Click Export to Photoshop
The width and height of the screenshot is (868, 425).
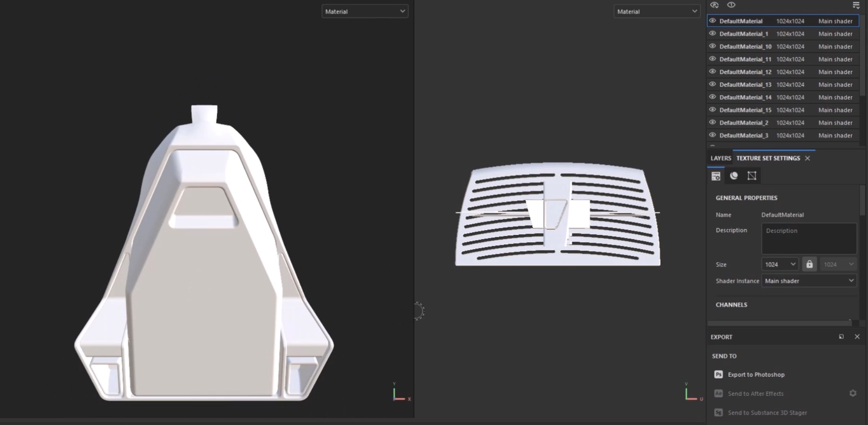756,375
